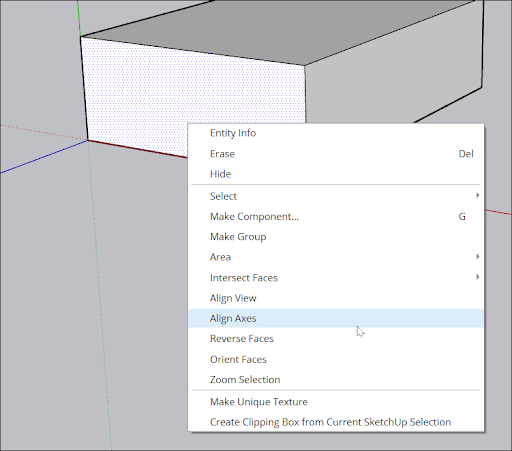Click Make Component... menu item
The image size is (512, 451).
(336, 217)
